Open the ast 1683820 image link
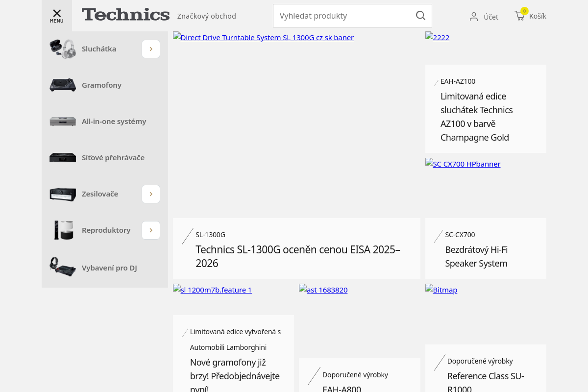Viewport: 588px width, 392px height. tap(323, 290)
